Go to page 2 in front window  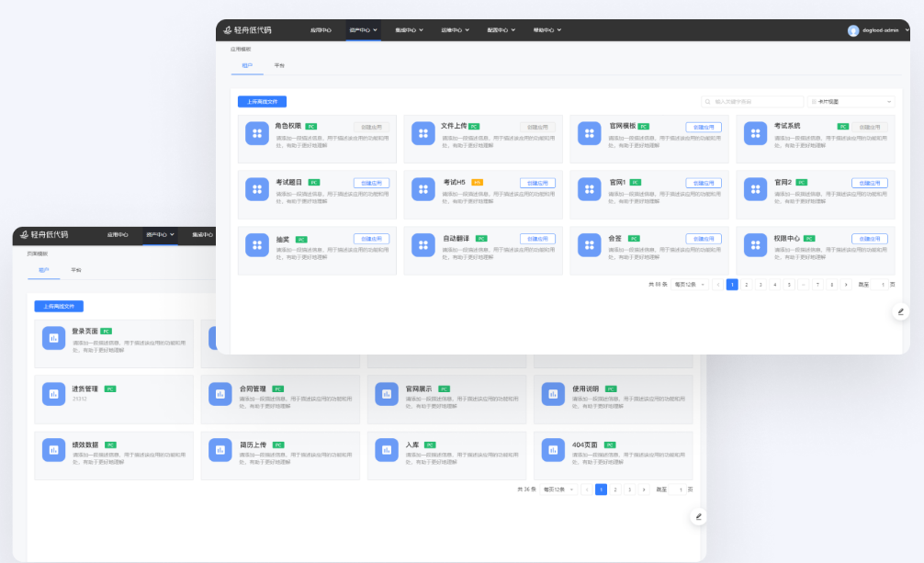coord(747,285)
